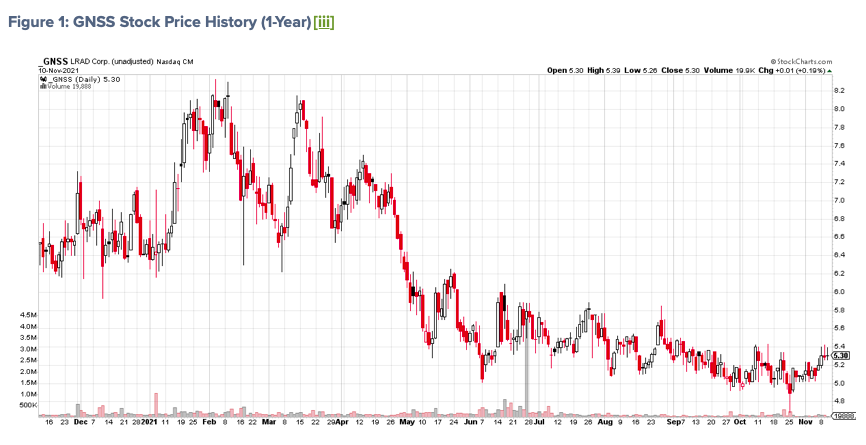Viewport: 866px width, 445px height.
Task: Click the 5.30 last-price tag on the price axis
Action: point(840,356)
